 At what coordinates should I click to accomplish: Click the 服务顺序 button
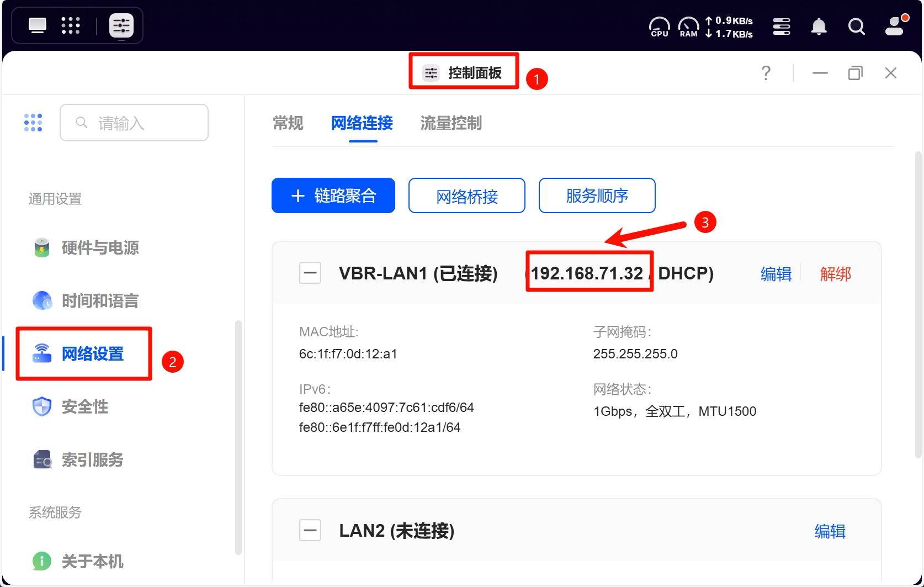click(597, 195)
